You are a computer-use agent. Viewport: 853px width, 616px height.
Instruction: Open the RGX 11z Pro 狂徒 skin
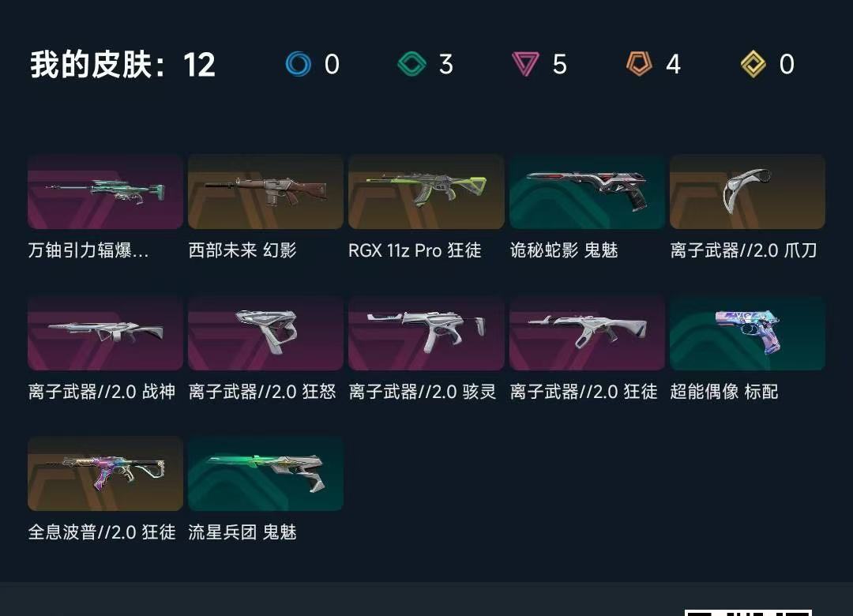coord(426,192)
